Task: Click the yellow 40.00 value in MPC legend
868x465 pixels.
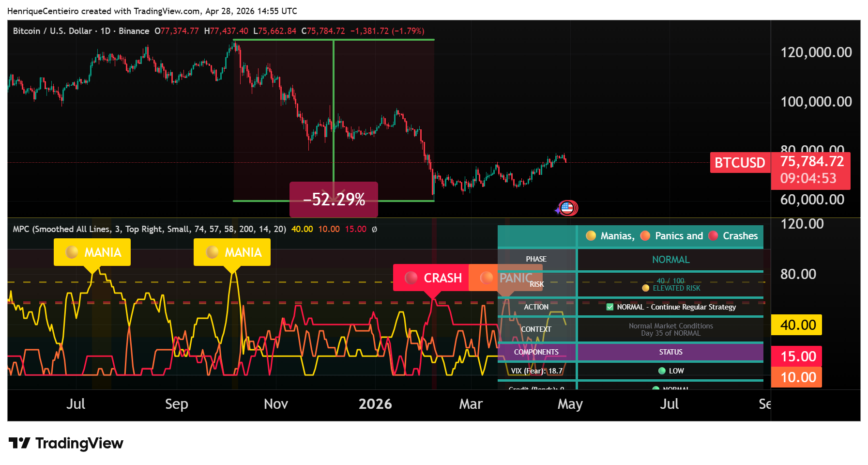Action: pyautogui.click(x=302, y=229)
